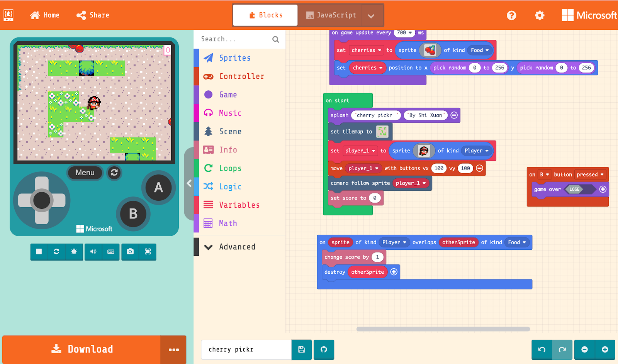Screen dimensions: 618x364
Task: Open the Food kind dropdown in set cherries block
Action: pyautogui.click(x=480, y=50)
